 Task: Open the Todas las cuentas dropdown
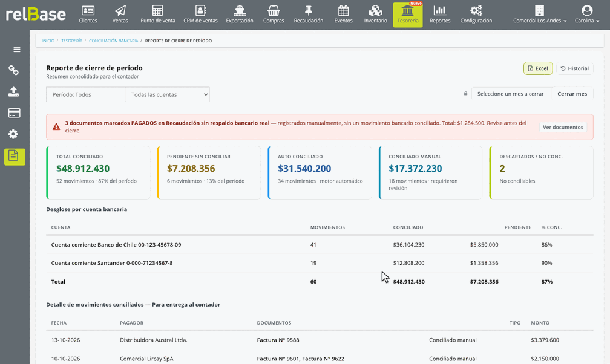tap(167, 94)
